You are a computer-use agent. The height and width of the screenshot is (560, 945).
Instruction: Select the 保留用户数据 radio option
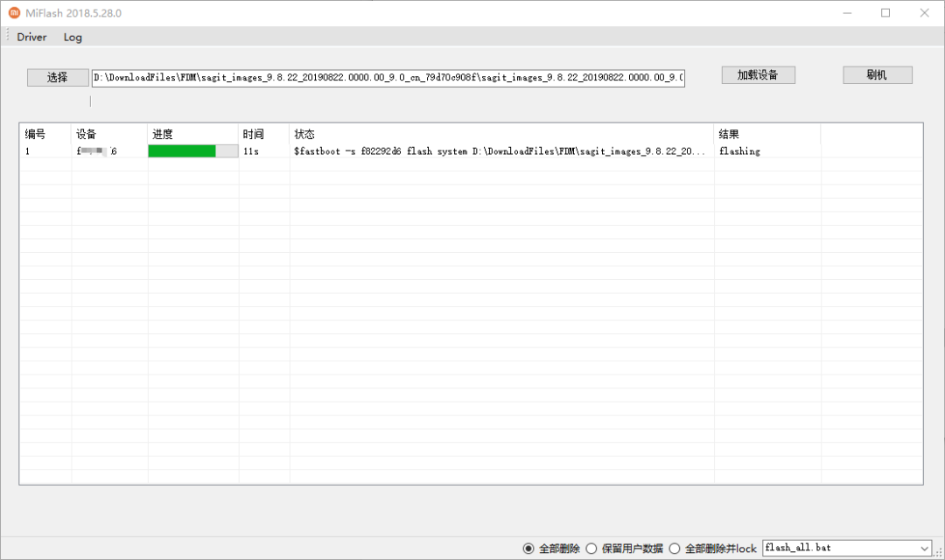tap(591, 548)
